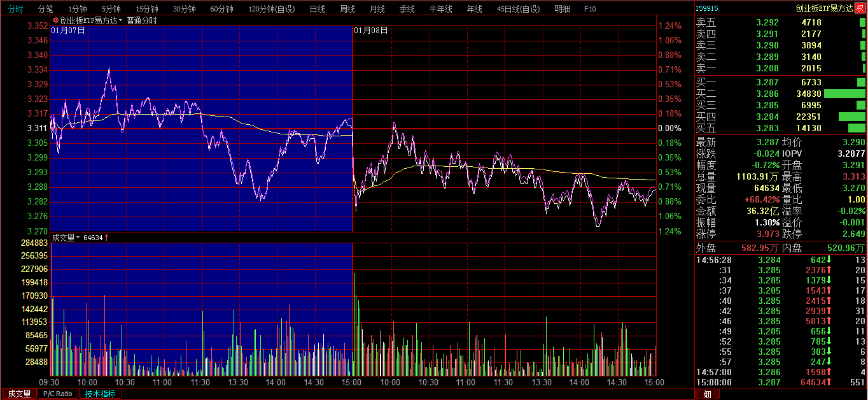Click the 细 detail button

click(x=707, y=394)
